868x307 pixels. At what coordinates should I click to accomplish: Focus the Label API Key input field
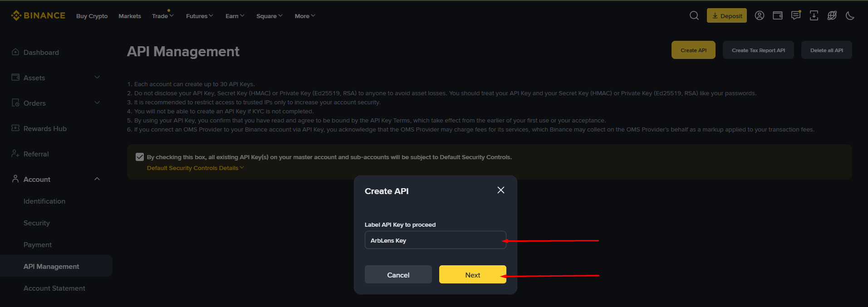[436, 240]
